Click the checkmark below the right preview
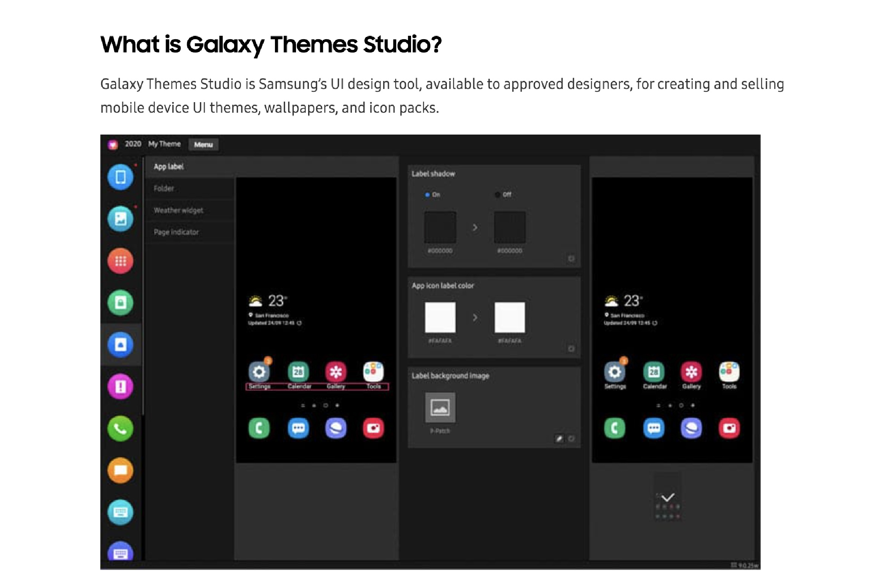This screenshot has height=588, width=890. point(668,498)
